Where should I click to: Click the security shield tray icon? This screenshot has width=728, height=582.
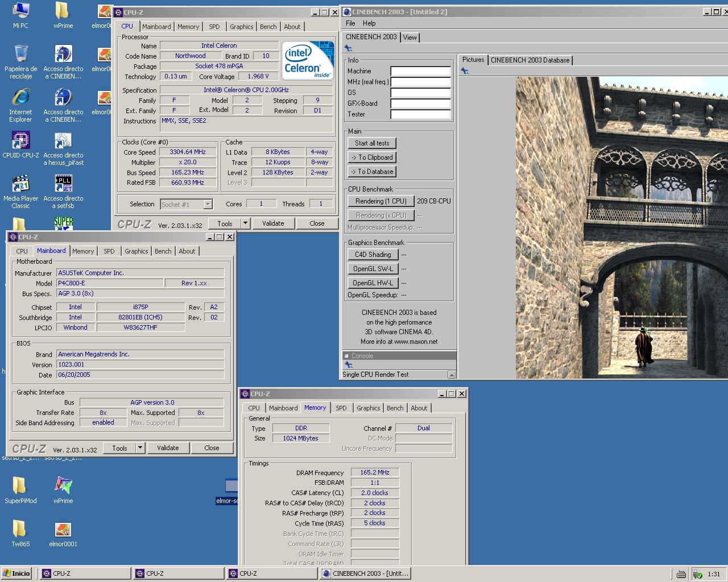[x=698, y=574]
